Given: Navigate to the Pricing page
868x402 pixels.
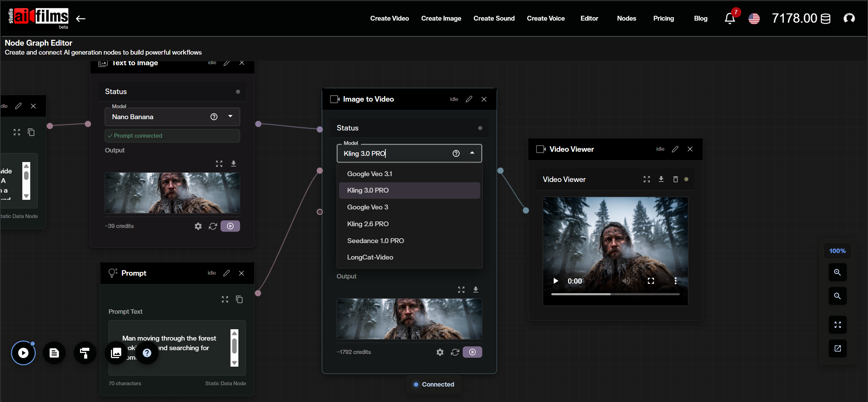Looking at the screenshot, I should (x=663, y=18).
